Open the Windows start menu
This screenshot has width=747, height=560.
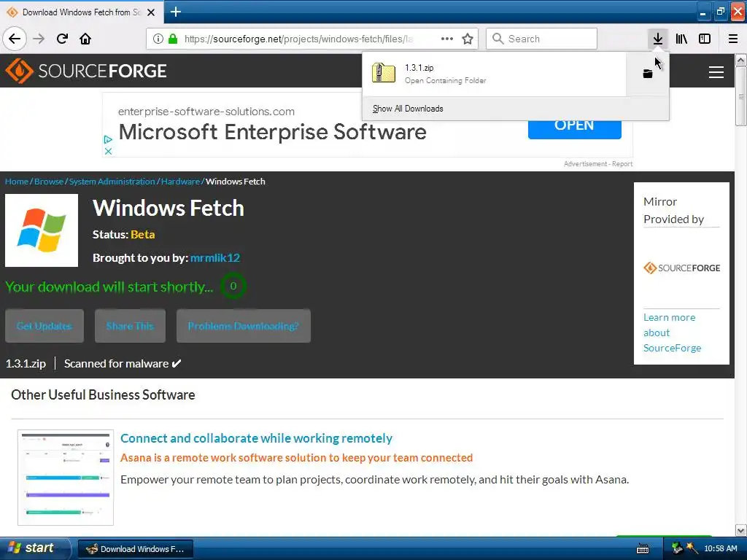[35, 548]
